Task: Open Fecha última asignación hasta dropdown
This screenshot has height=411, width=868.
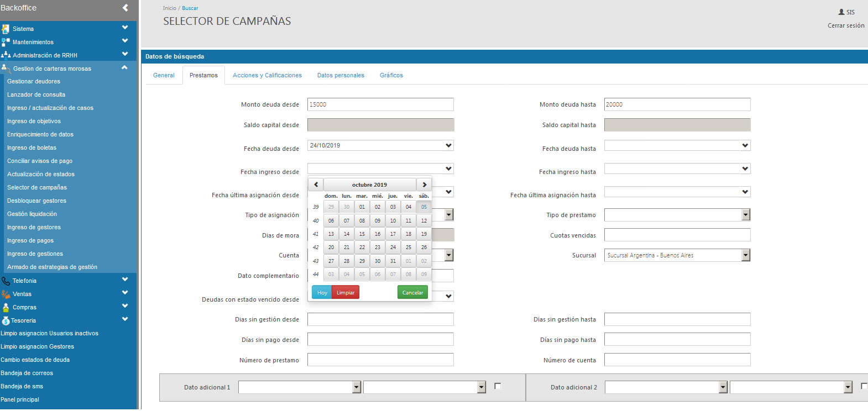Action: [745, 192]
